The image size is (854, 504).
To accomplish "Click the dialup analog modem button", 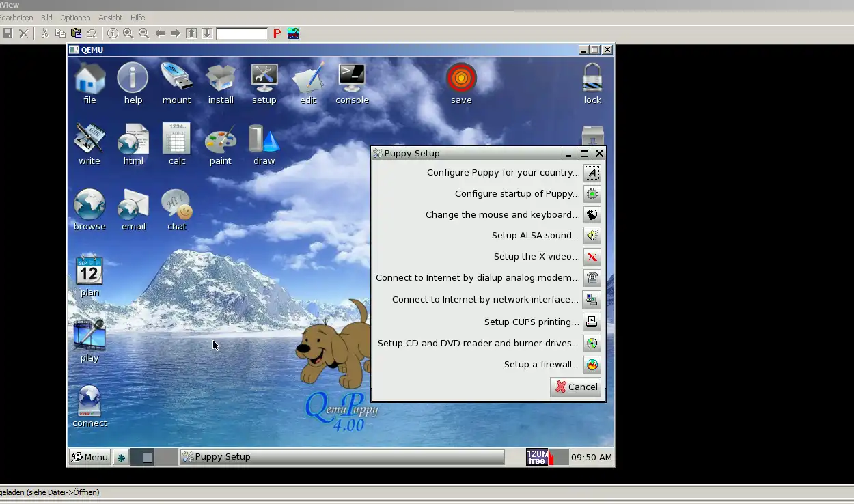I will [x=592, y=278].
